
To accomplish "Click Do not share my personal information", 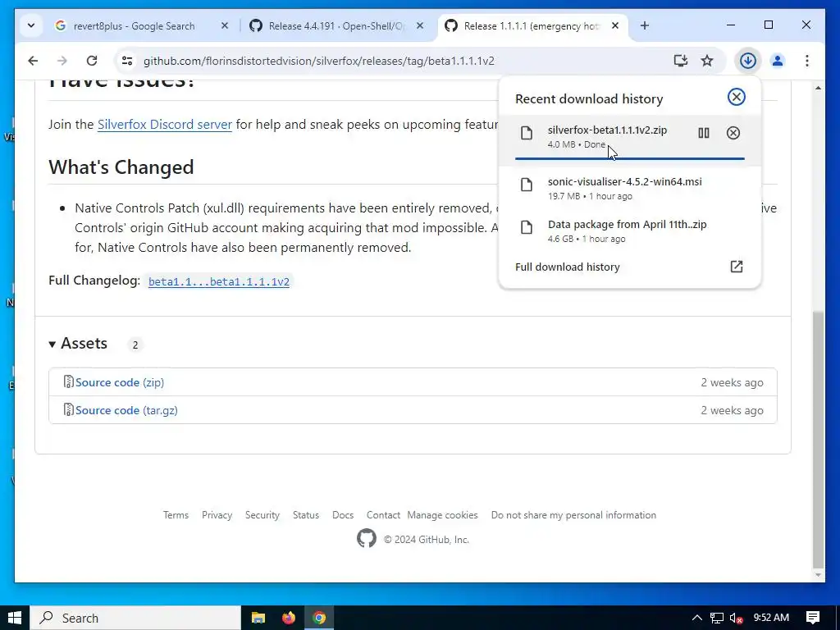I will coord(573,515).
